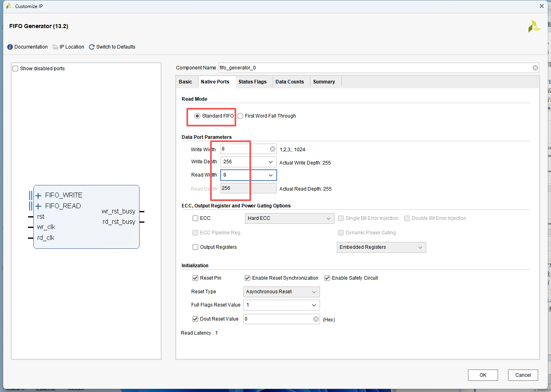This screenshot has width=551, height=392.
Task: Toggle Enable Safety Circuit checkbox
Action: point(327,278)
